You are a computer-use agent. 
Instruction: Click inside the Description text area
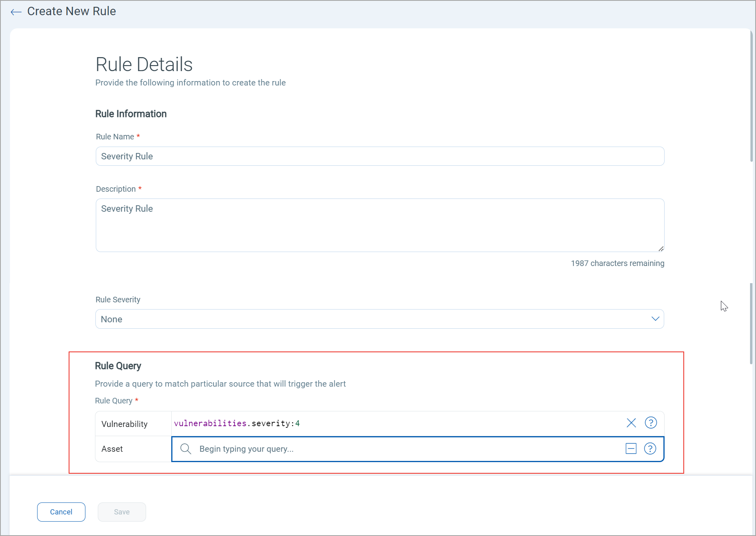coord(380,225)
